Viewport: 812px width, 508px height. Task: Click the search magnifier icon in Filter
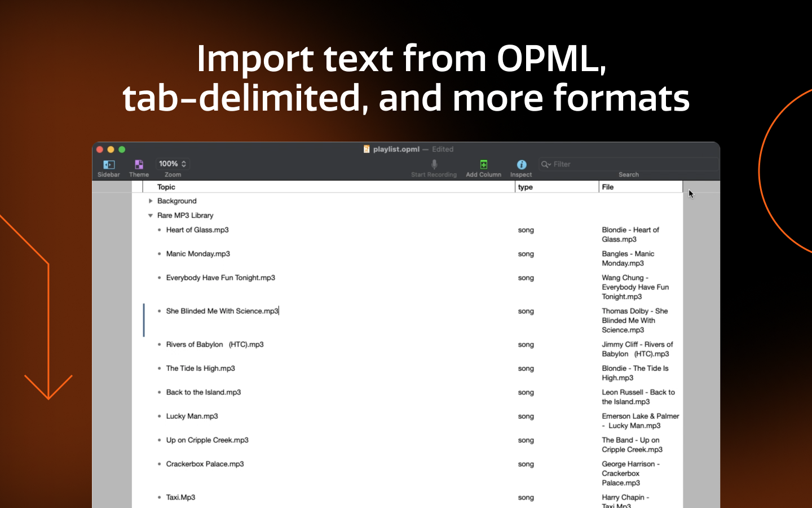545,164
